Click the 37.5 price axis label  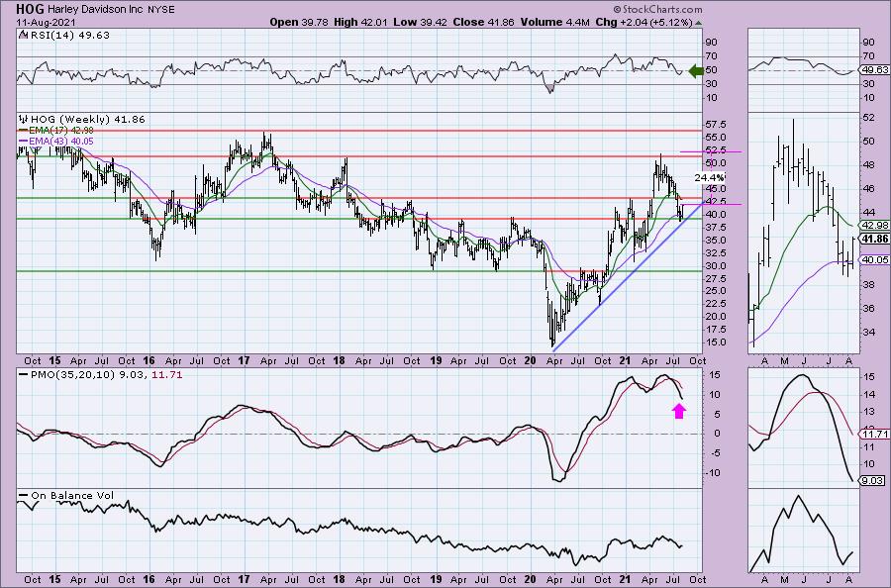click(x=716, y=228)
